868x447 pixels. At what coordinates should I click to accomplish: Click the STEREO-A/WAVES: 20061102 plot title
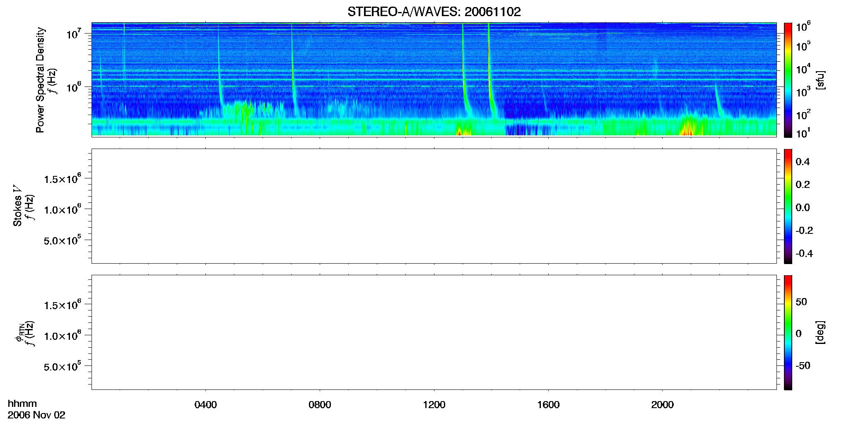coord(434,12)
